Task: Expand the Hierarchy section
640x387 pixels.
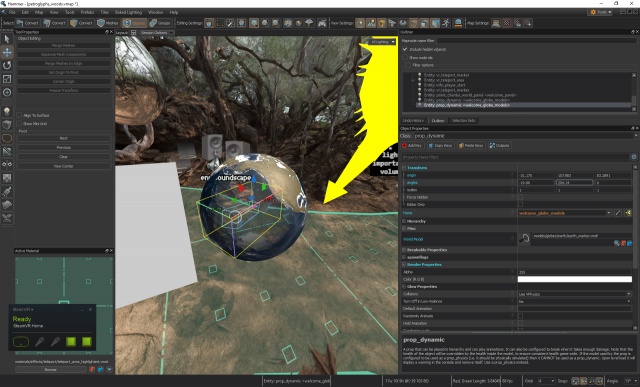Action: click(404, 221)
